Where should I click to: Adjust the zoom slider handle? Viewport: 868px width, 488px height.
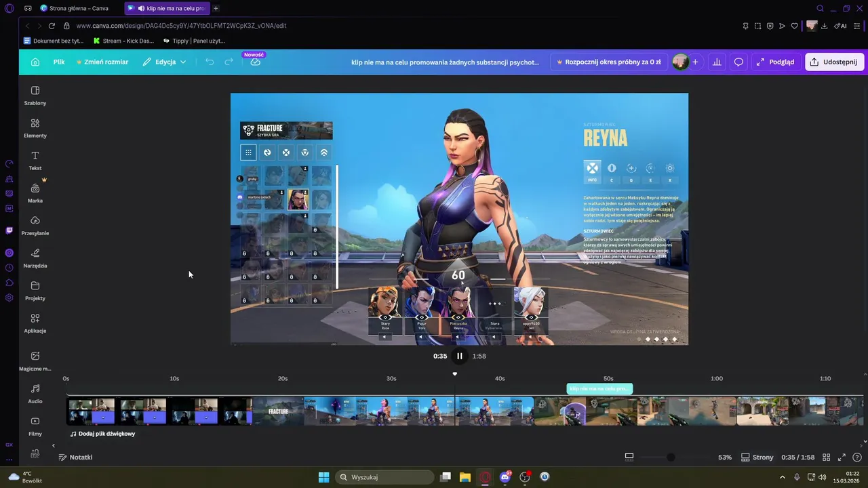tap(671, 457)
